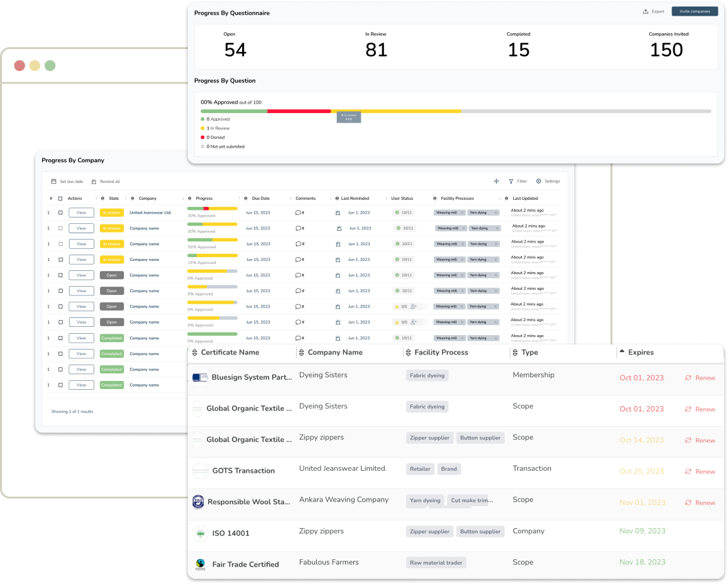Sort by the State column icon
The height and width of the screenshot is (584, 728).
coord(102,199)
